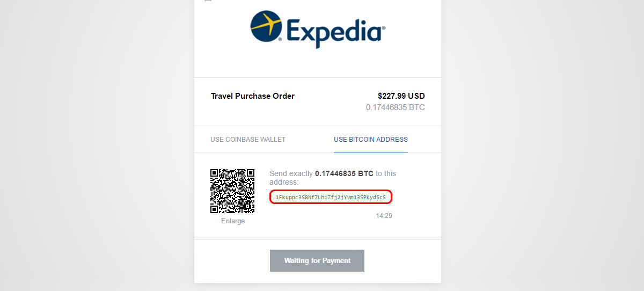Click the 'Send exactly' instruction text

[291, 173]
